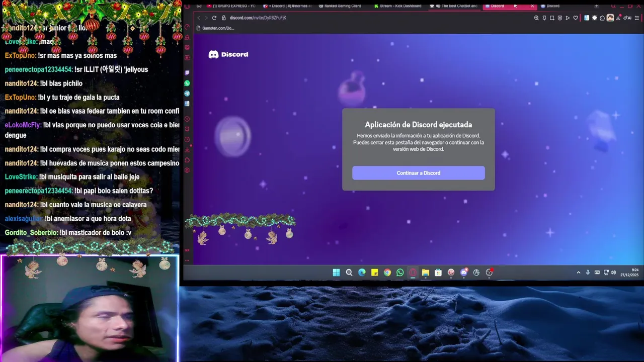
Task: Click the pin icon in address bar
Action: pos(544,18)
